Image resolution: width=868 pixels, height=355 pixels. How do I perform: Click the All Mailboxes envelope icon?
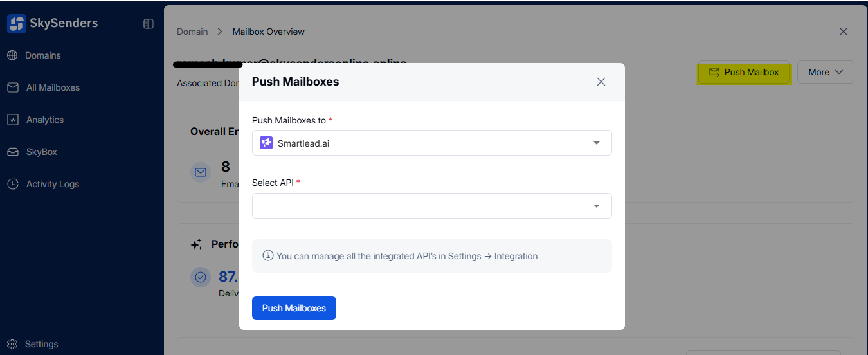(13, 87)
